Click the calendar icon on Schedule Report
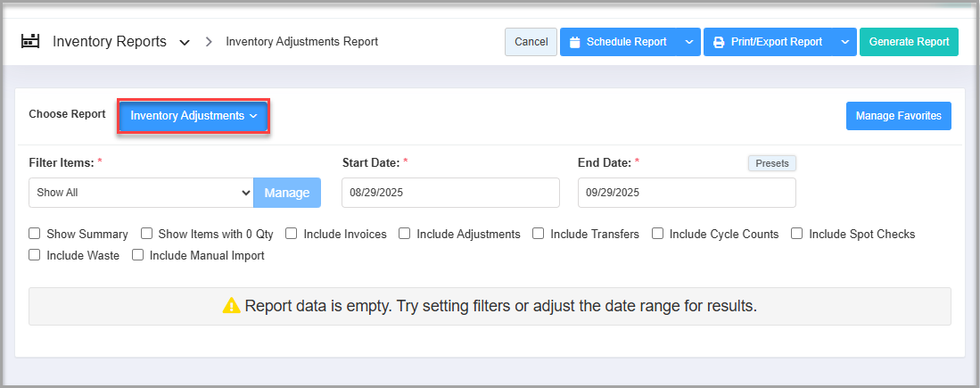The image size is (980, 388). click(x=574, y=42)
